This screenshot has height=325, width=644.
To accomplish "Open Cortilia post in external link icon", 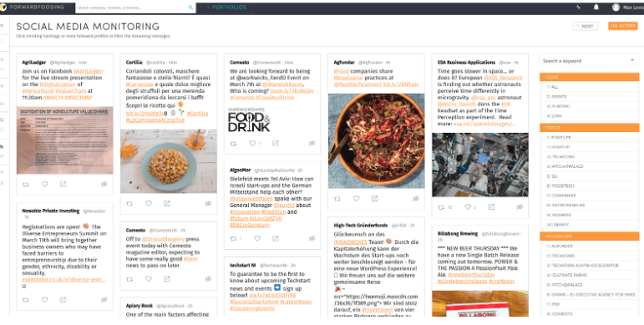I will click(167, 203).
